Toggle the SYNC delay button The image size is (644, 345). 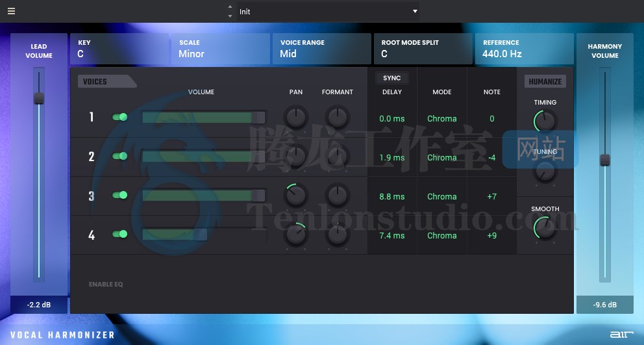click(x=392, y=78)
